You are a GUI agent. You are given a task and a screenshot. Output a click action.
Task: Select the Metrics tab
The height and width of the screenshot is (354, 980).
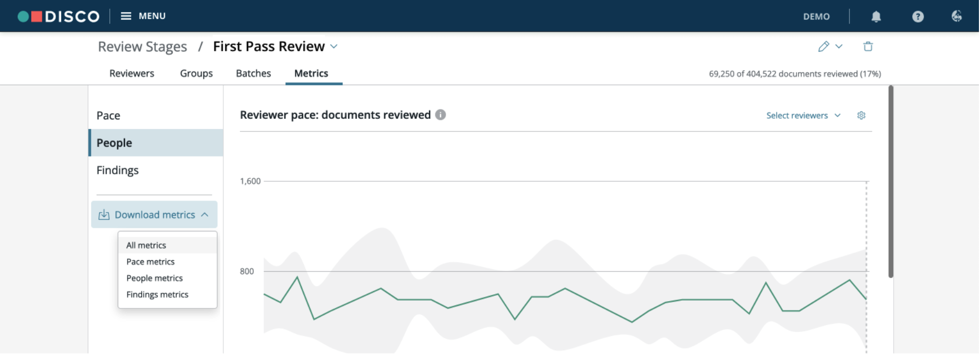[311, 73]
